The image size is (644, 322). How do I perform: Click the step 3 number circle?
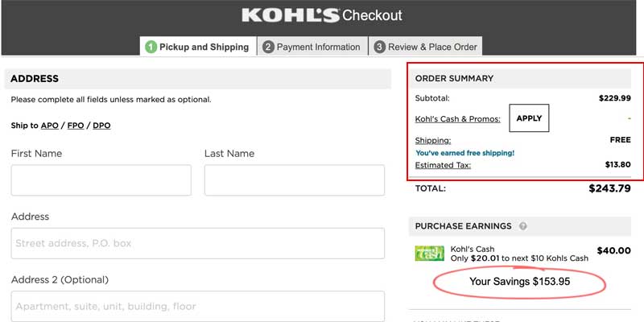[379, 47]
